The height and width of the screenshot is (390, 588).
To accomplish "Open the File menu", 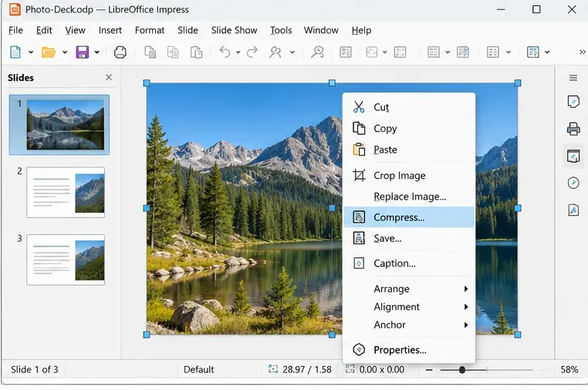I will tap(15, 30).
